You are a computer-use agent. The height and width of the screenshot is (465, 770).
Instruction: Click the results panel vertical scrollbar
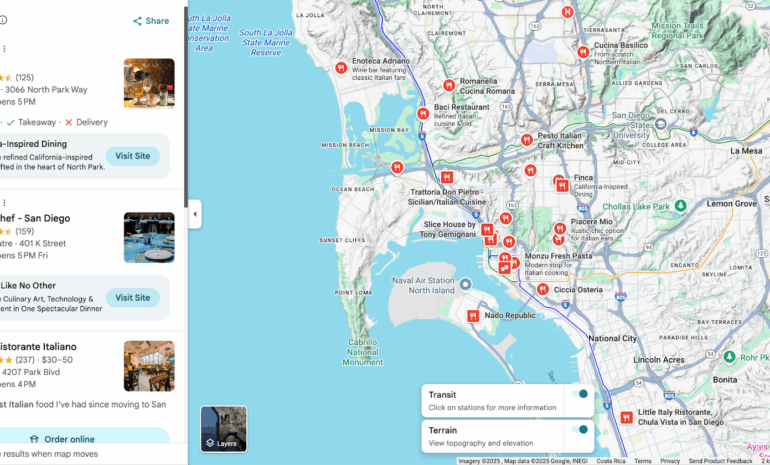coord(186,107)
